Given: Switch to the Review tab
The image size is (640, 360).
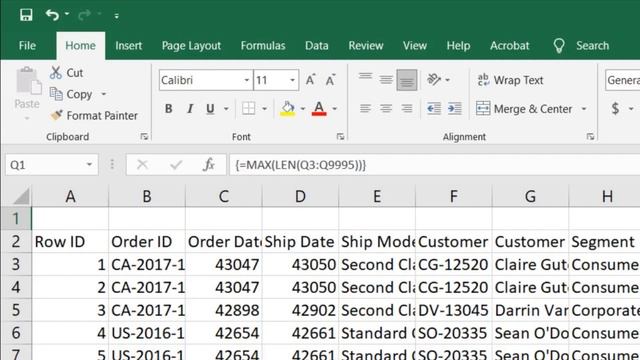Looking at the screenshot, I should [366, 46].
